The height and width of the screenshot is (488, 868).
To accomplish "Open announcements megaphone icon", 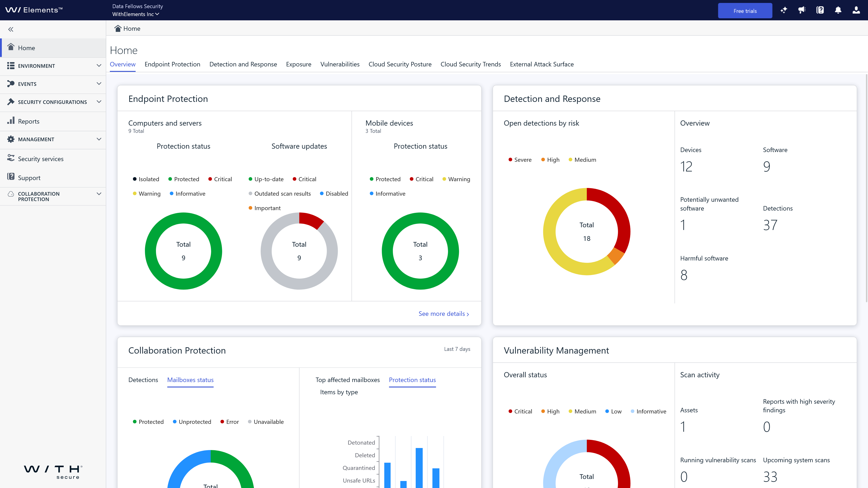I will tap(802, 10).
